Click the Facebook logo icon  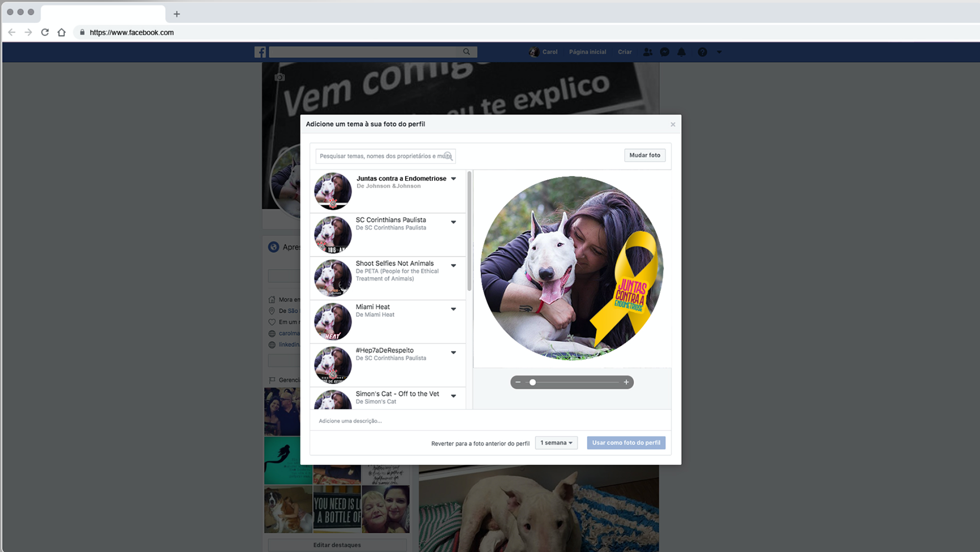[x=260, y=52]
